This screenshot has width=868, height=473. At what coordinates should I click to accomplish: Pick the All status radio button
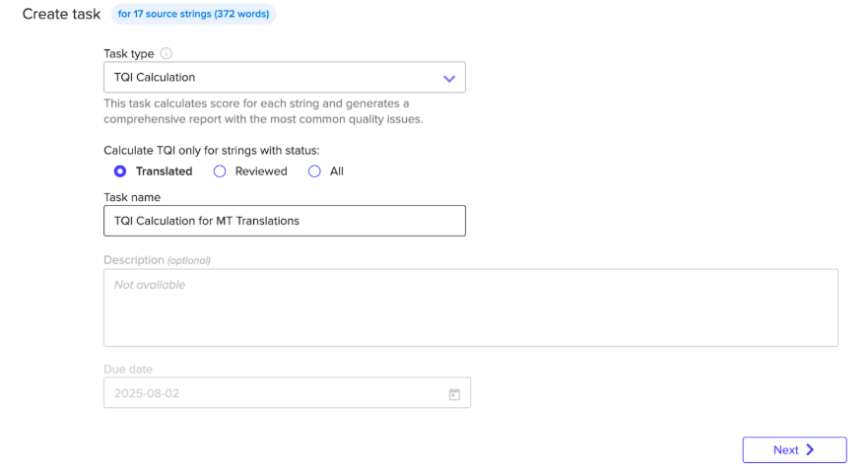(315, 171)
